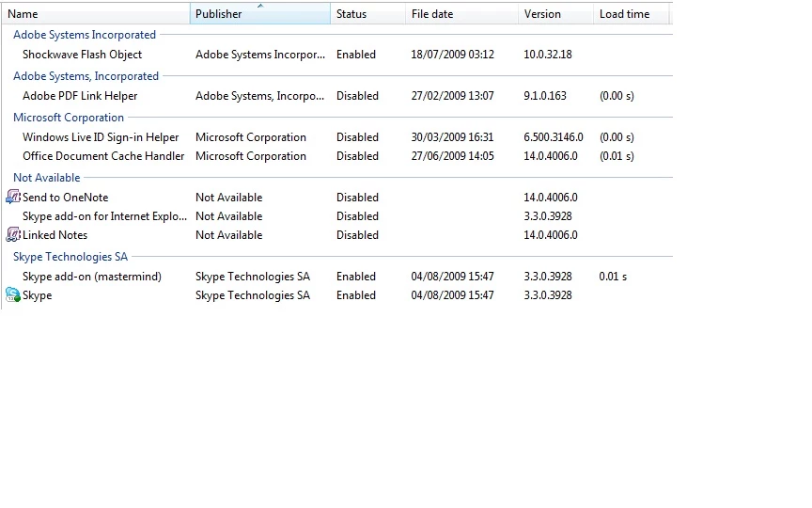
Task: Click file date 18/07/2009 03:12
Action: click(453, 55)
